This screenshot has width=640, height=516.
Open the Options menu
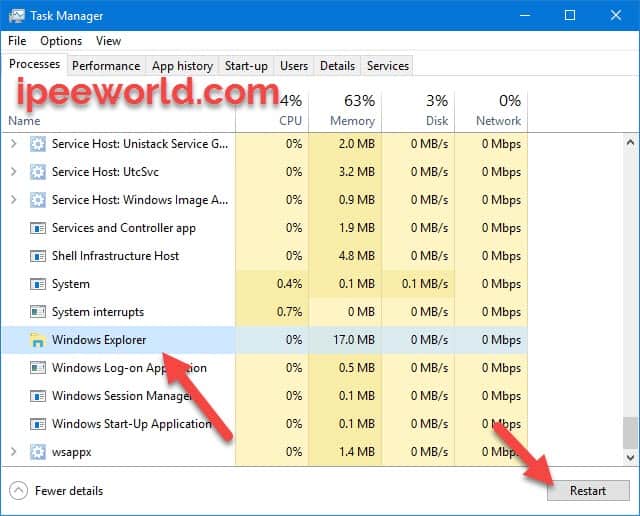pyautogui.click(x=61, y=41)
